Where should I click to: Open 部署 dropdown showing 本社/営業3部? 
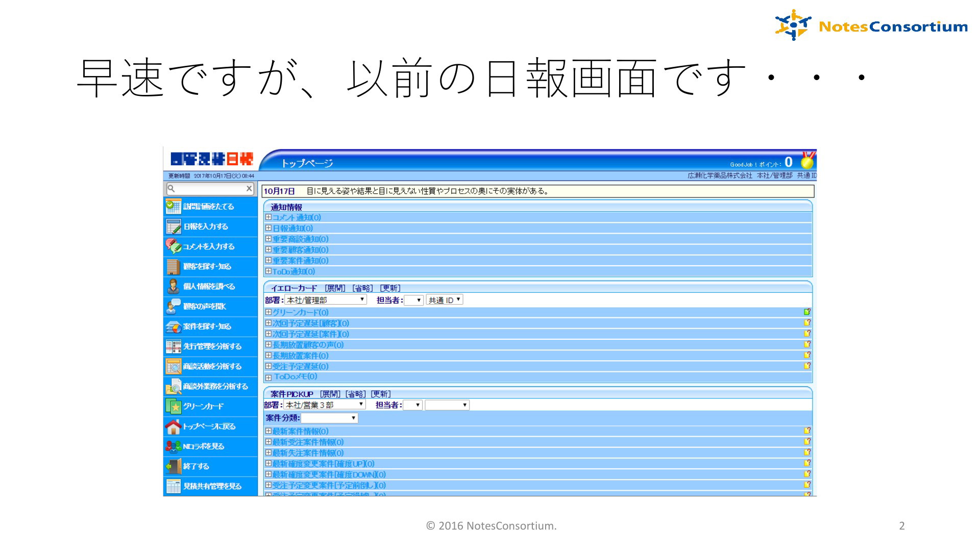(325, 405)
